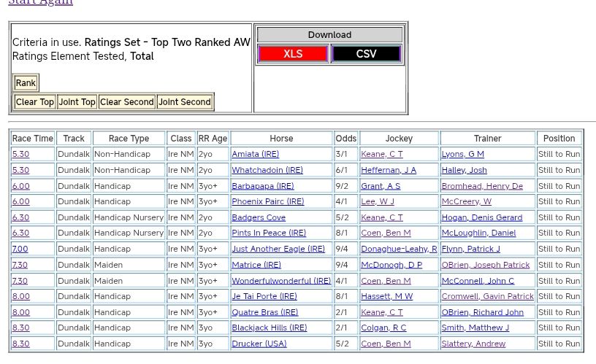Click the black CSV download button
This screenshot has width=596, height=364.
(x=366, y=54)
